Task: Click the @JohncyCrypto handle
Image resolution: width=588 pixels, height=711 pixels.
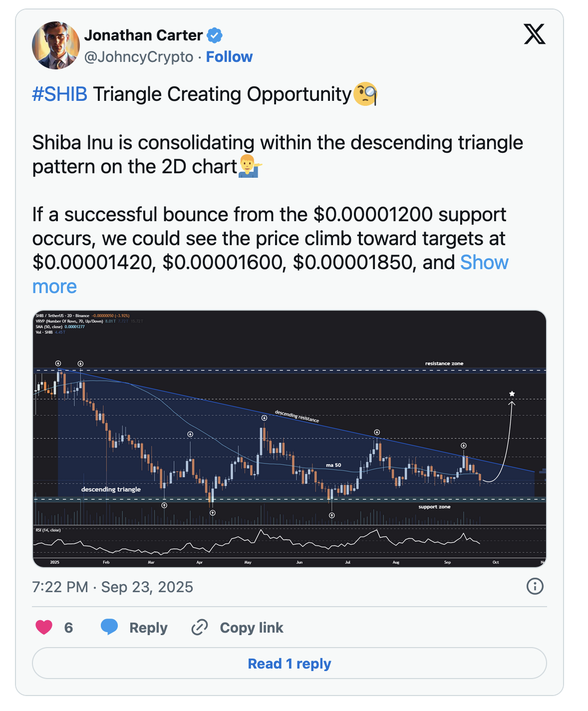Action: pos(139,57)
